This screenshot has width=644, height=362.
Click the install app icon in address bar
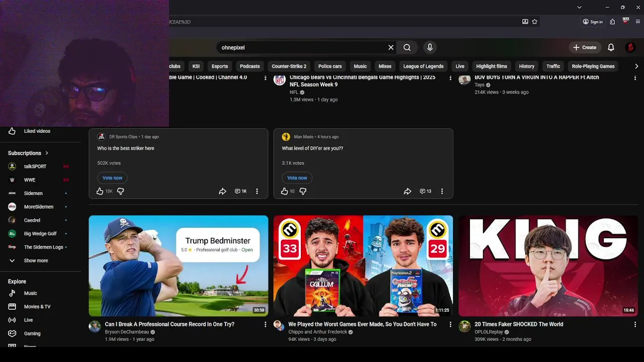coord(525,22)
